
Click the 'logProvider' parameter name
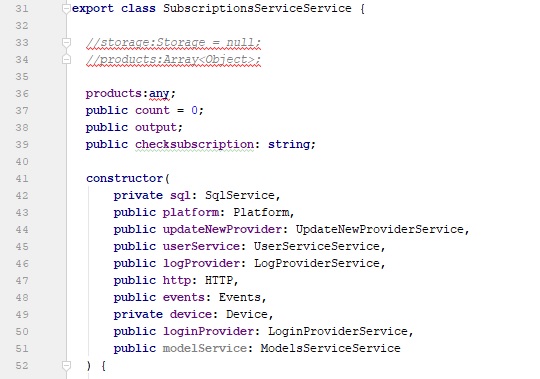[x=201, y=264]
